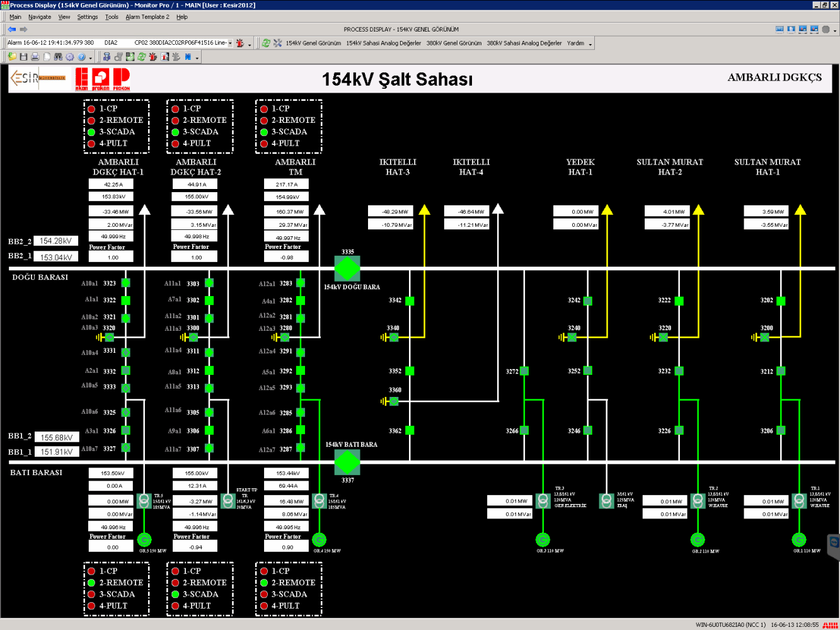Image resolution: width=840 pixels, height=630 pixels.
Task: Expand the display shortcuts toolbar options arrow
Action: (x=590, y=44)
